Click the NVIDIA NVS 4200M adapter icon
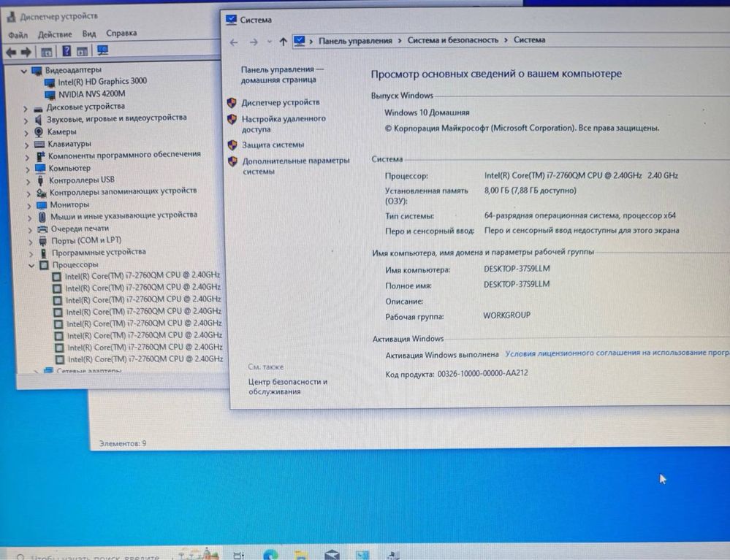 tap(50, 95)
